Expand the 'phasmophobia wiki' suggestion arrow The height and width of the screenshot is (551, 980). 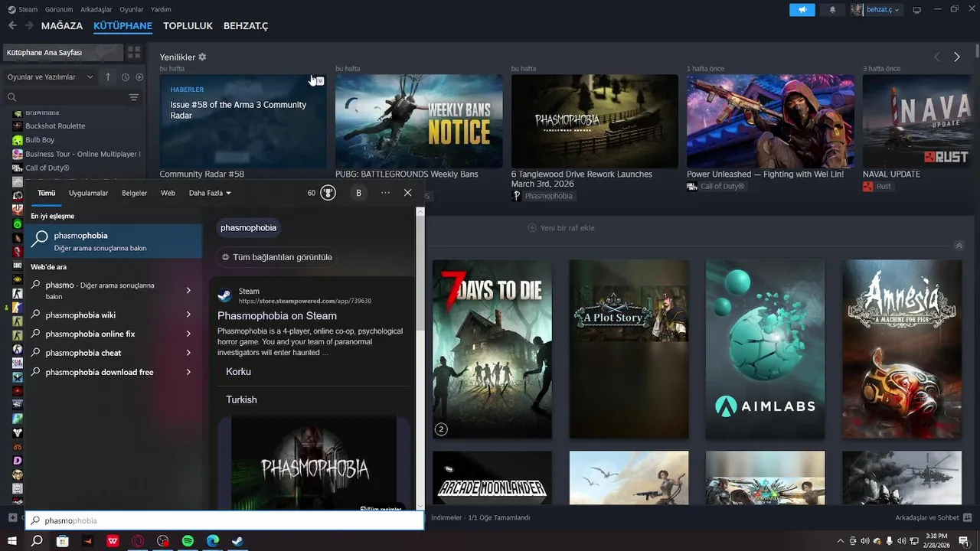(x=188, y=315)
